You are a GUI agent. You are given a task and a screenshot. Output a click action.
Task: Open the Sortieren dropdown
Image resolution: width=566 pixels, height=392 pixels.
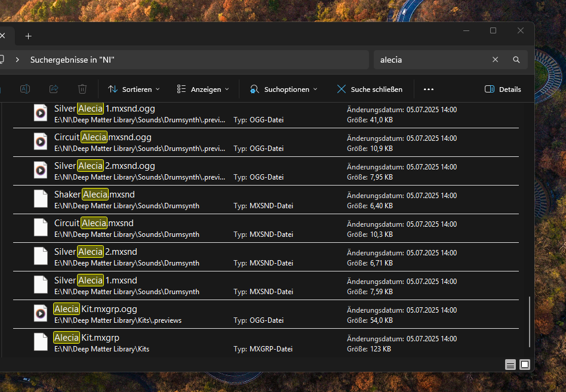click(134, 89)
